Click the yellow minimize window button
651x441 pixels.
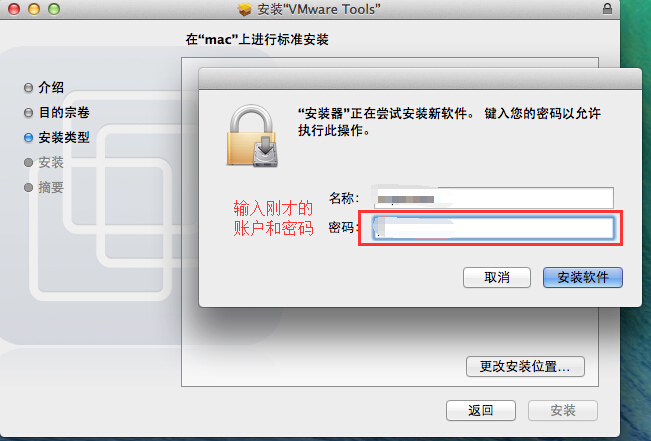pos(34,9)
